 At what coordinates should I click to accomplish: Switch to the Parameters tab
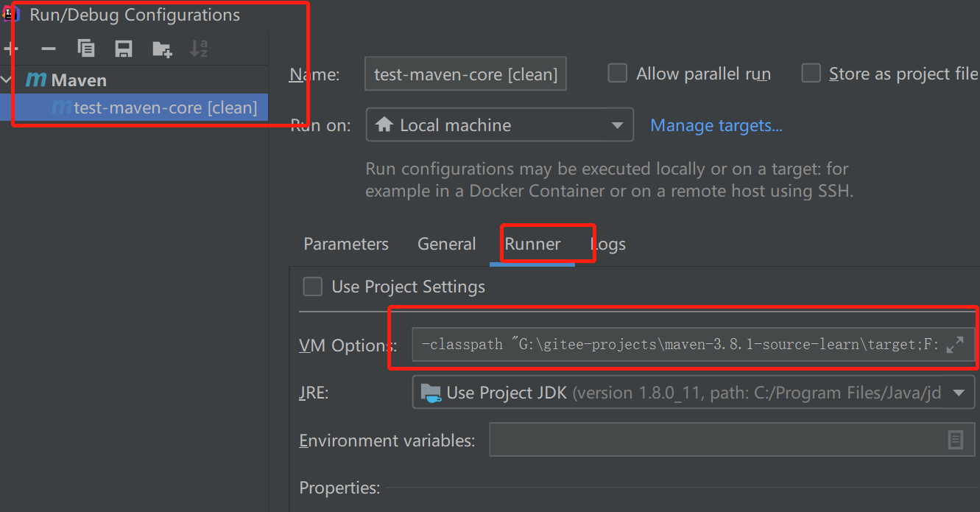pyautogui.click(x=346, y=244)
